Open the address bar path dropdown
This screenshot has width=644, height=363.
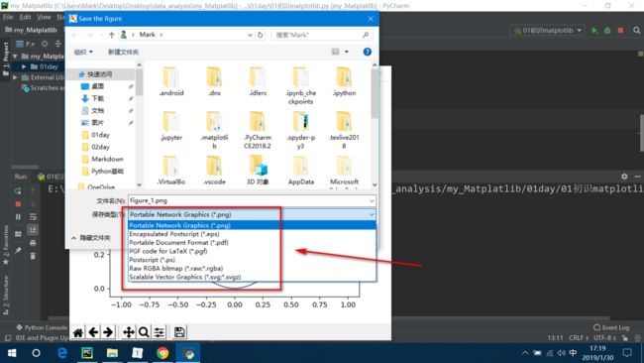click(x=250, y=35)
